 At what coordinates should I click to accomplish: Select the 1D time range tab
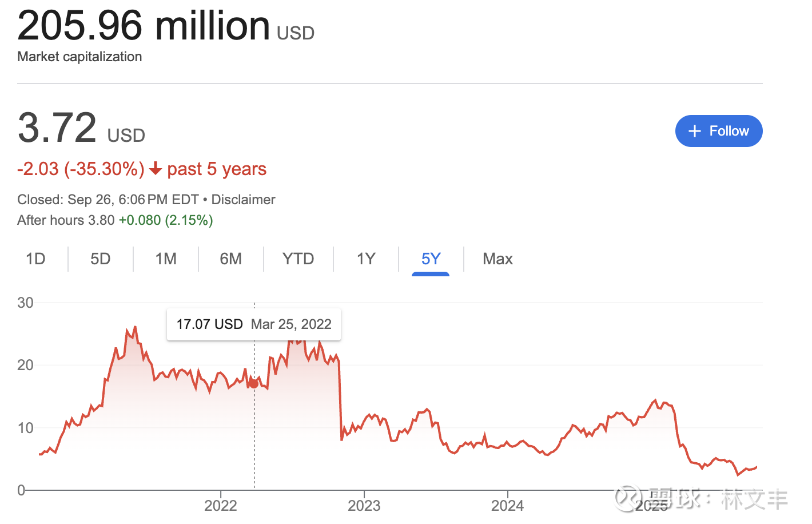pos(35,259)
